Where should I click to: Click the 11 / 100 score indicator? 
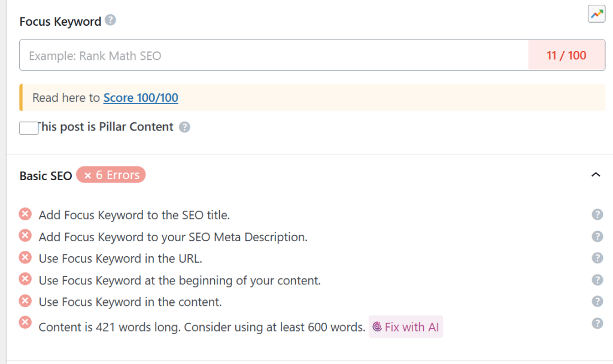(566, 56)
